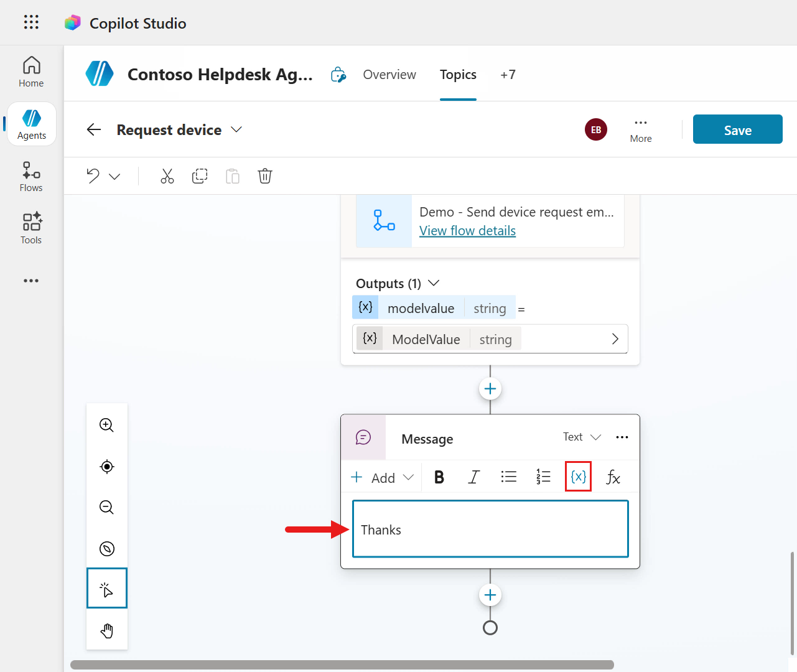Switch to the Overview tab
This screenshot has width=797, height=672.
click(389, 75)
